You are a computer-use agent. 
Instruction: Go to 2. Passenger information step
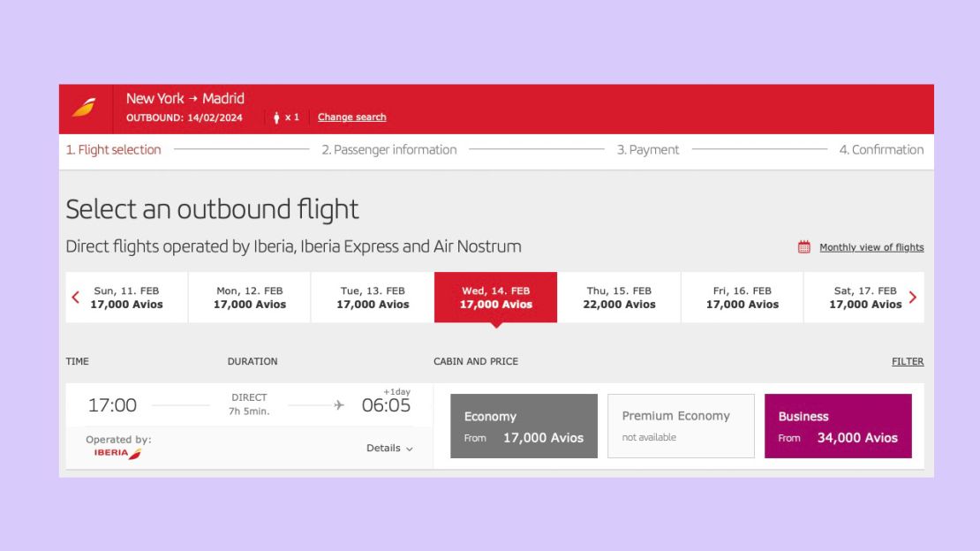coord(388,149)
